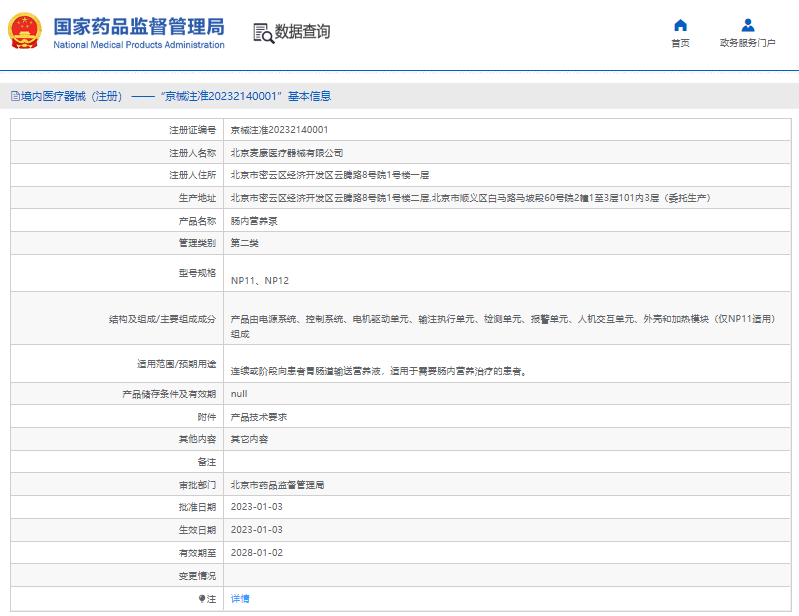The width and height of the screenshot is (799, 616).
Task: Click management category value 第二类
Action: [244, 243]
